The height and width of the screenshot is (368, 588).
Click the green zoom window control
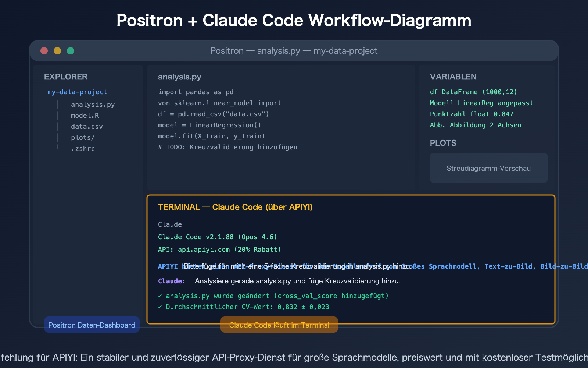[71, 50]
